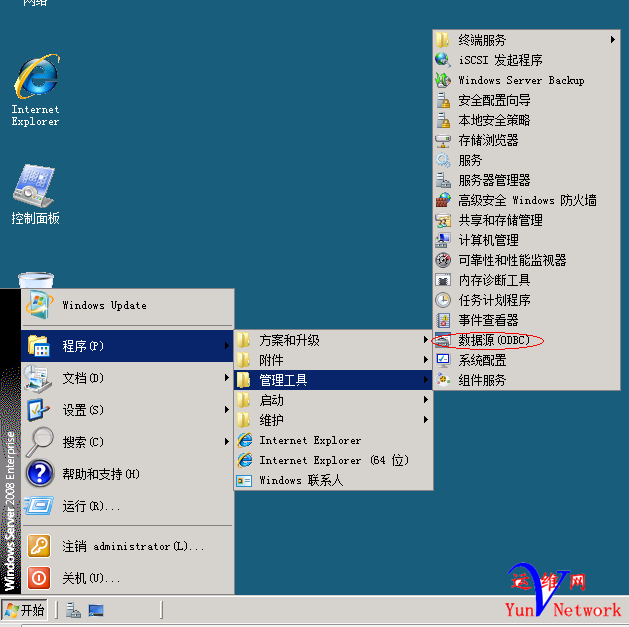This screenshot has width=629, height=627.
Task: Click the 存储浏览器 icon
Action: point(443,140)
